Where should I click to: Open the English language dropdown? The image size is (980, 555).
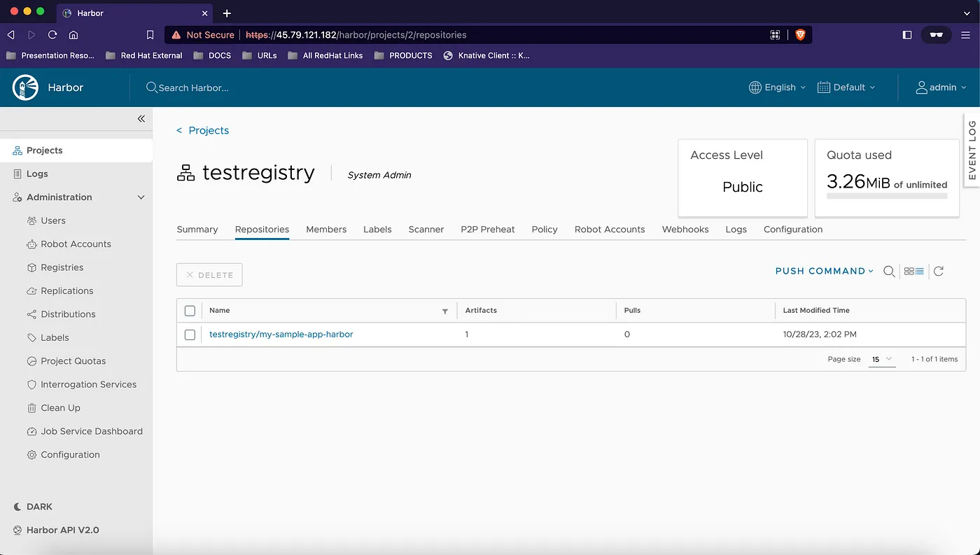(x=777, y=87)
